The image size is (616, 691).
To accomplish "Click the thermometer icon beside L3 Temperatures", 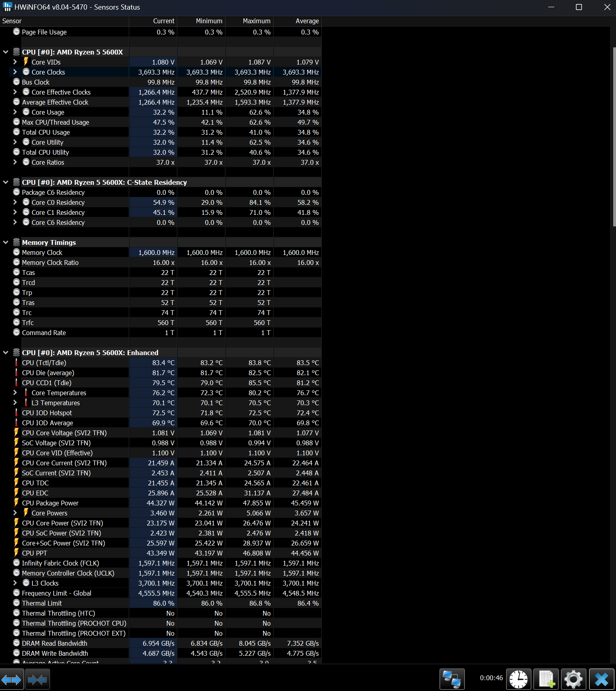I will 26,402.
